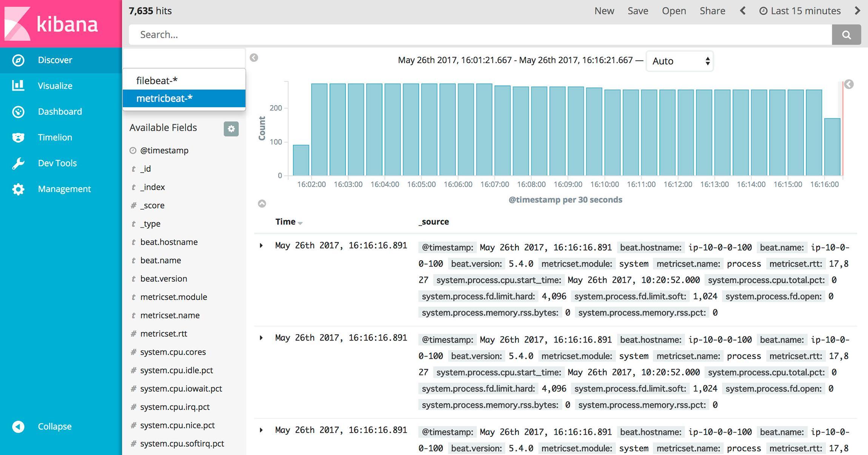868x455 pixels.
Task: Click into the Search query field
Action: pyautogui.click(x=479, y=35)
